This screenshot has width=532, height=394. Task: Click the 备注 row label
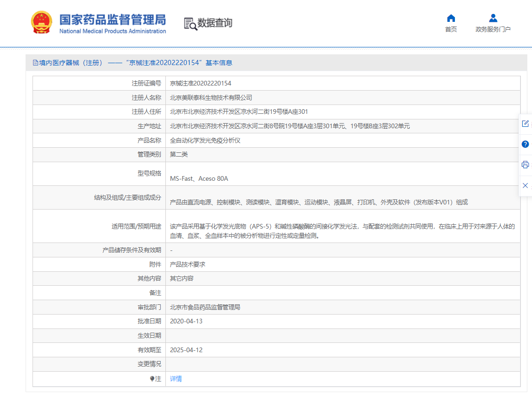155,293
